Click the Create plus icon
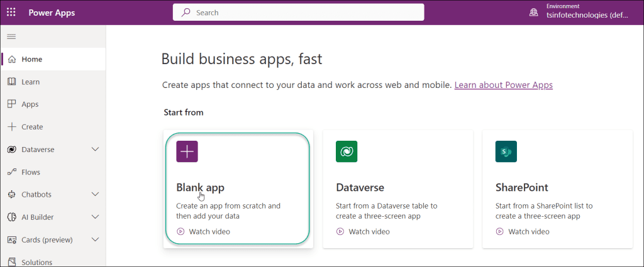The width and height of the screenshot is (644, 267). click(x=12, y=127)
